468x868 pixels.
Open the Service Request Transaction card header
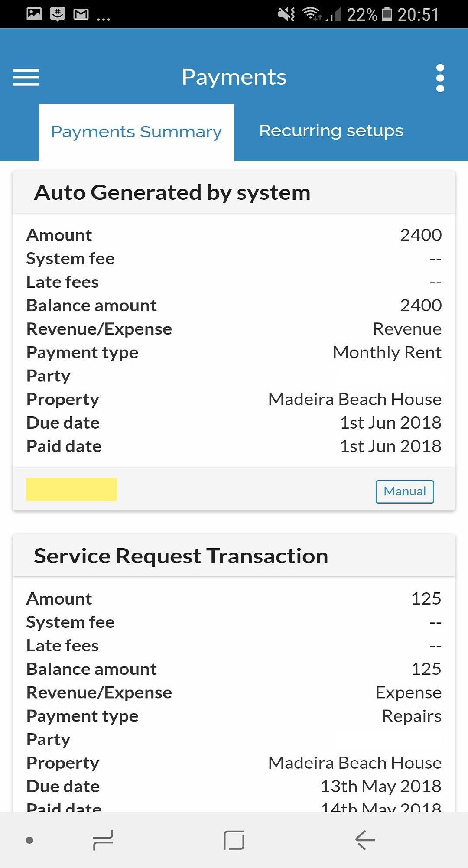point(181,556)
